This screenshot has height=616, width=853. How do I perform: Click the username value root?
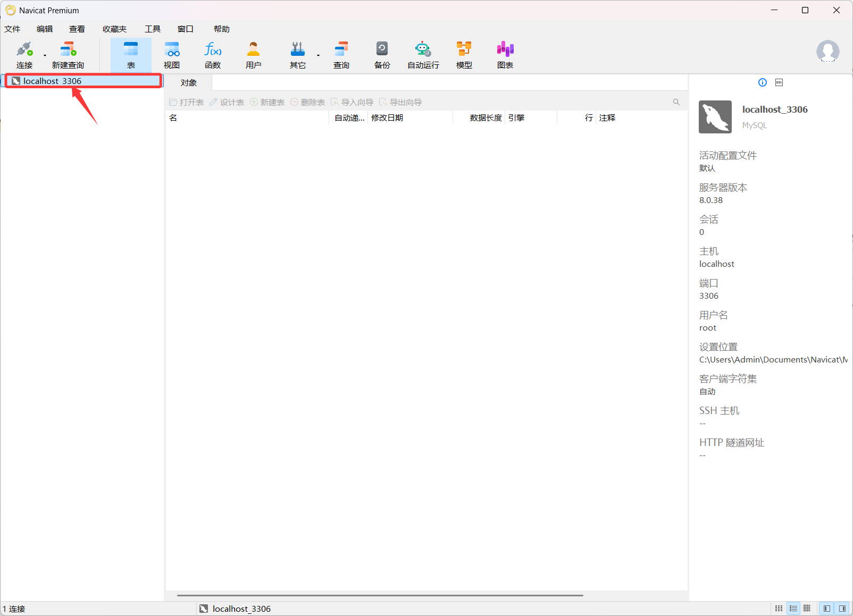click(x=708, y=328)
